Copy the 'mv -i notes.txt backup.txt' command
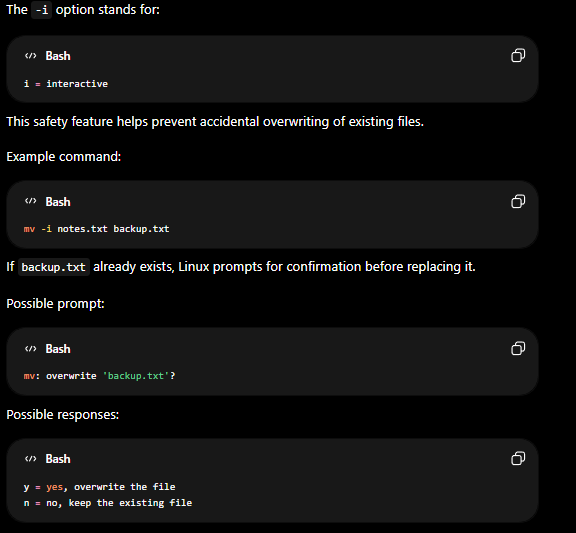Viewport: 576px width, 533px height. (518, 201)
